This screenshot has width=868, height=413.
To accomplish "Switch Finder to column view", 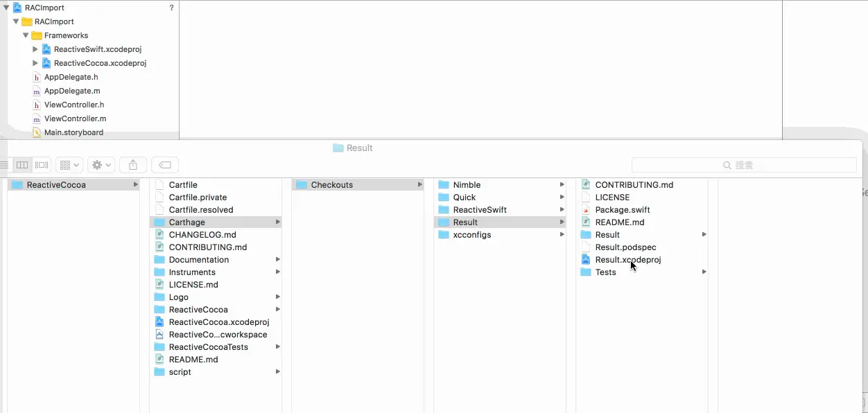I will [22, 165].
